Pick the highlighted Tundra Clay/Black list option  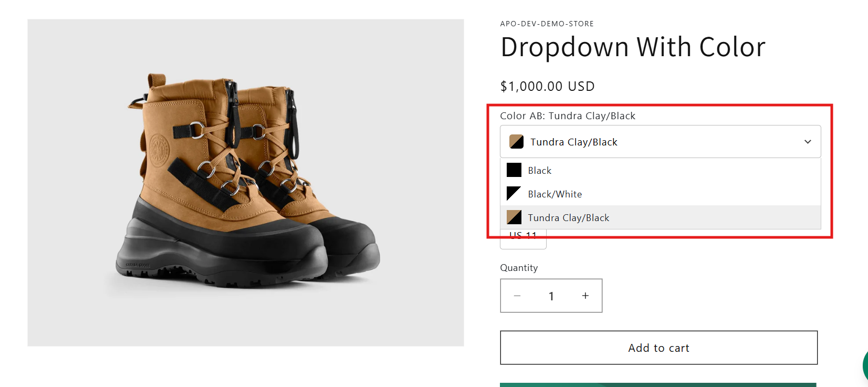coord(568,218)
